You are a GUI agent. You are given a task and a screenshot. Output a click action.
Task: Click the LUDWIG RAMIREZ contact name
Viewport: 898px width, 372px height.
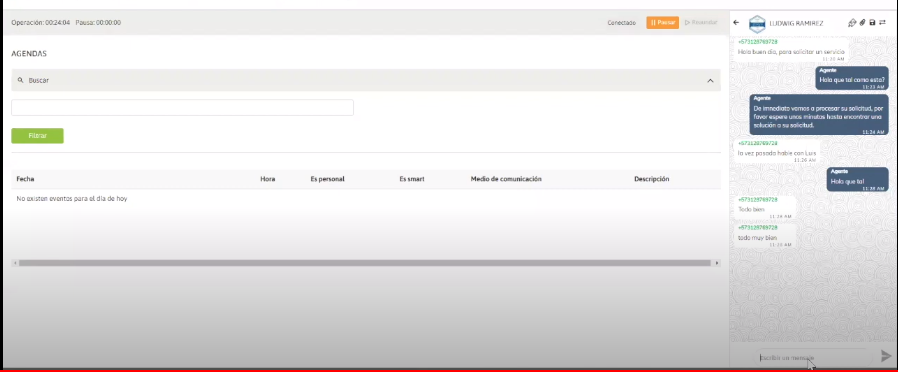(x=797, y=23)
